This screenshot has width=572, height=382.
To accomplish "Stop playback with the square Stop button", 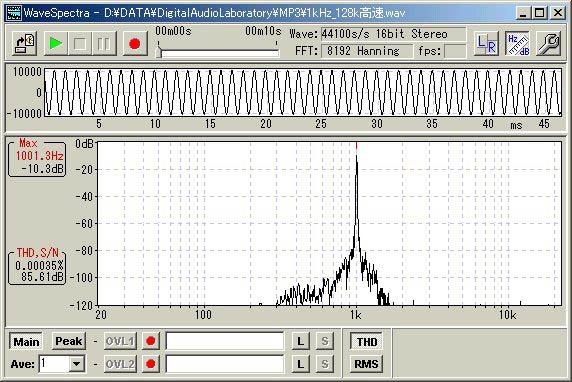I will pos(80,43).
